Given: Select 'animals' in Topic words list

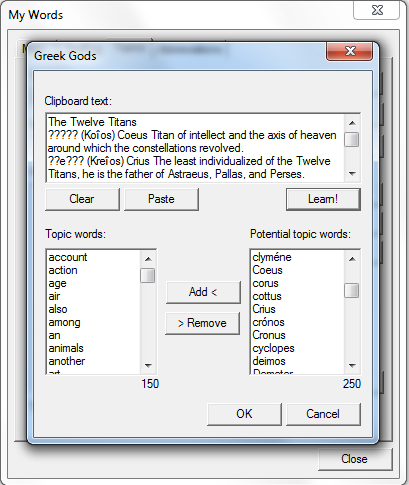Looking at the screenshot, I should point(93,348).
